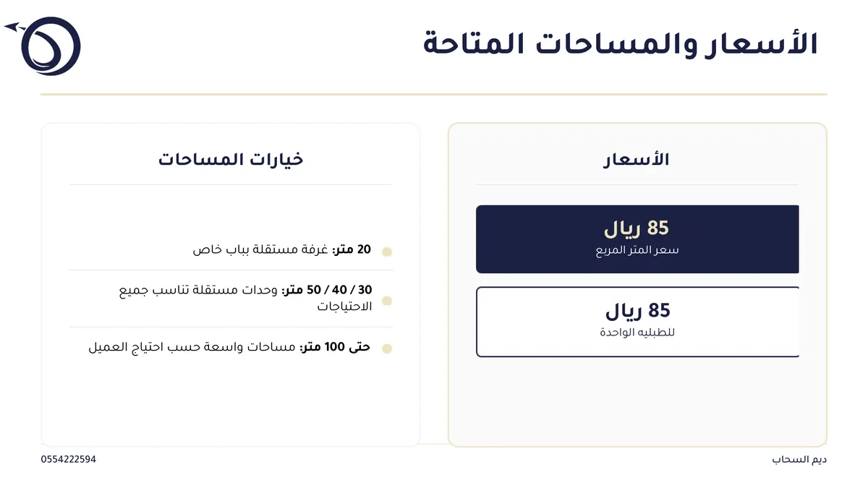
Task: Select the dark 85 ريال price card
Action: (637, 239)
